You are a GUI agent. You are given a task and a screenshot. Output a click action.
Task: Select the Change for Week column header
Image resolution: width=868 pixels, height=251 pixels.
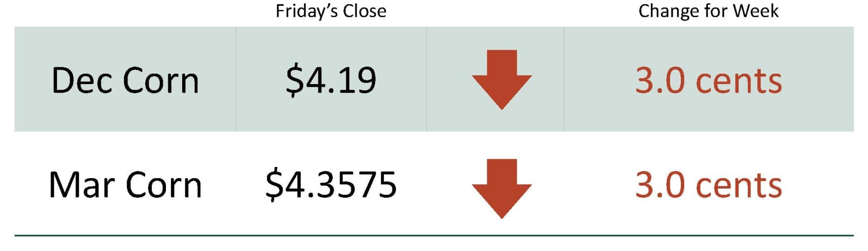tap(708, 11)
